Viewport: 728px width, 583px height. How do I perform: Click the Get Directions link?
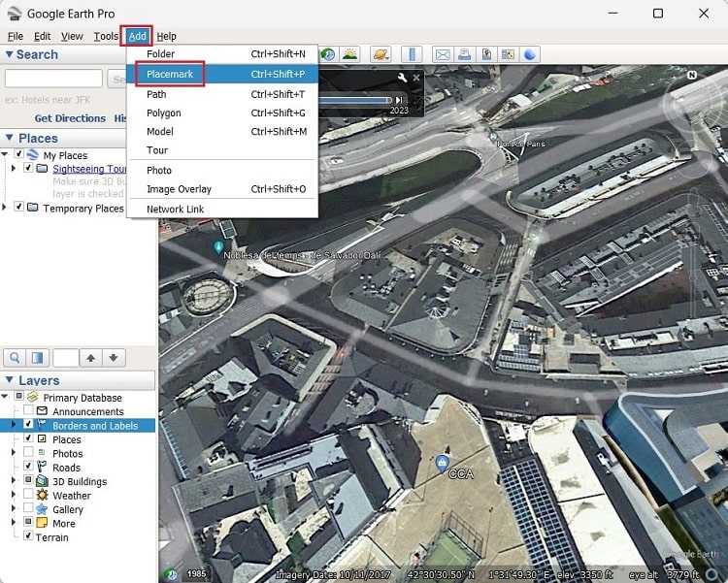(70, 118)
